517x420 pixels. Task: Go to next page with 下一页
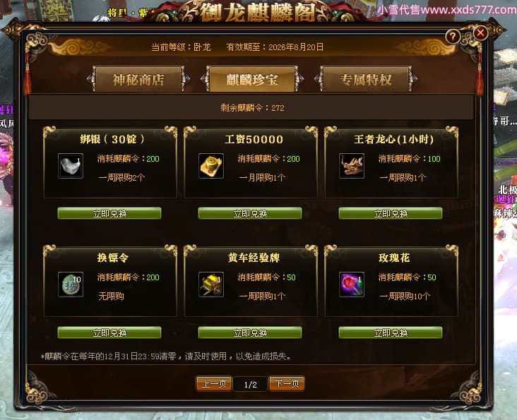click(x=287, y=384)
